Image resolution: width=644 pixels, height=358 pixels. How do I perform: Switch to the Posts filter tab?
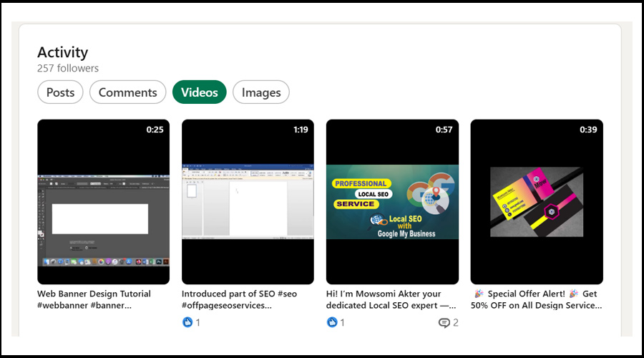point(60,92)
